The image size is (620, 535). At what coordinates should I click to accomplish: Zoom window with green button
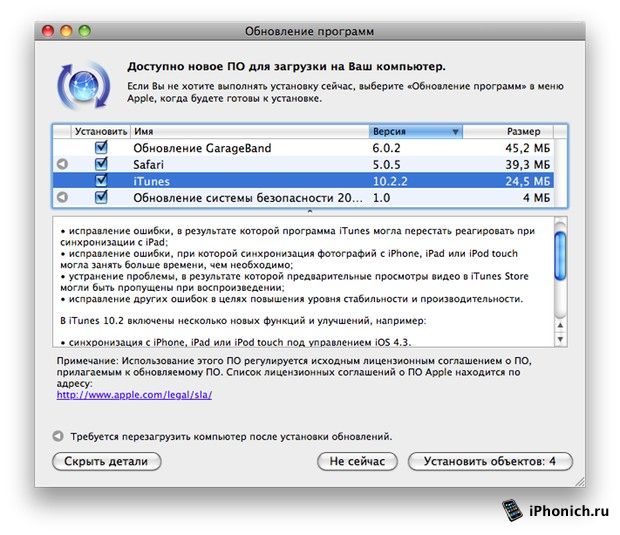click(85, 31)
